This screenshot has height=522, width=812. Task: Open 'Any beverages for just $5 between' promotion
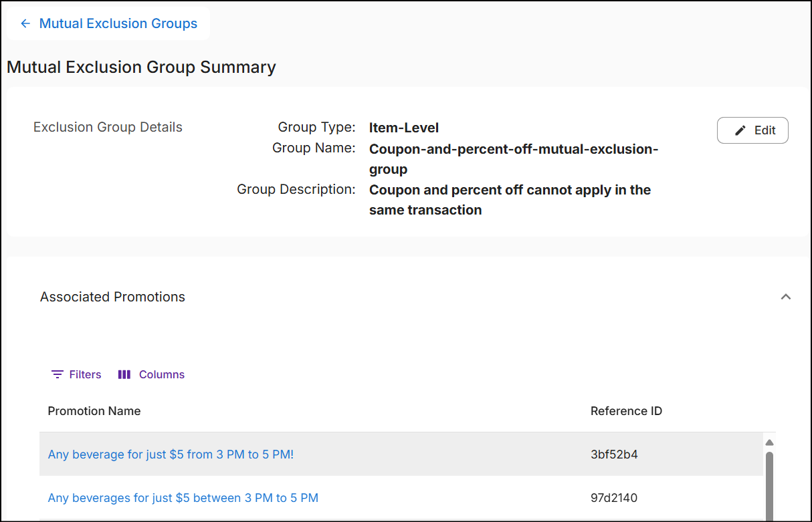click(183, 498)
